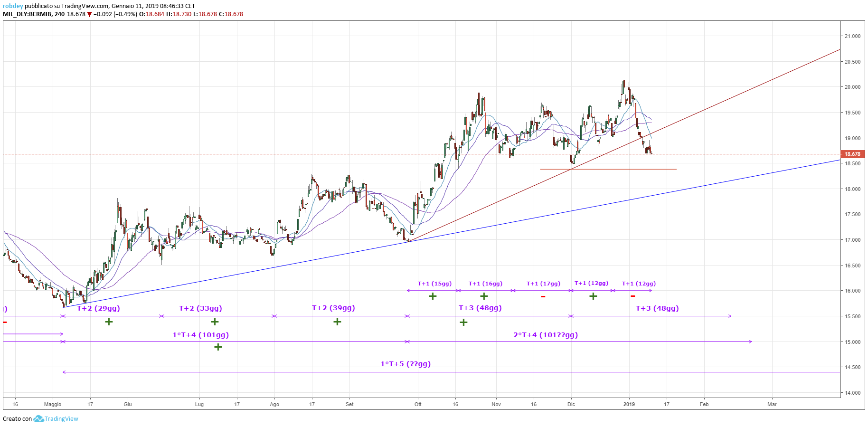The image size is (868, 427).
Task: Click the Dic date label on time axis
Action: click(x=571, y=404)
